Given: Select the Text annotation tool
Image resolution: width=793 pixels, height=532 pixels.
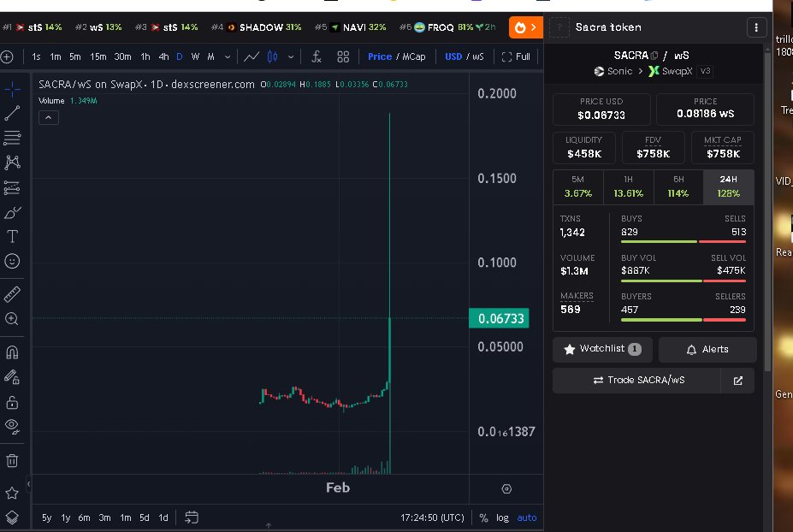Looking at the screenshot, I should click(x=12, y=237).
